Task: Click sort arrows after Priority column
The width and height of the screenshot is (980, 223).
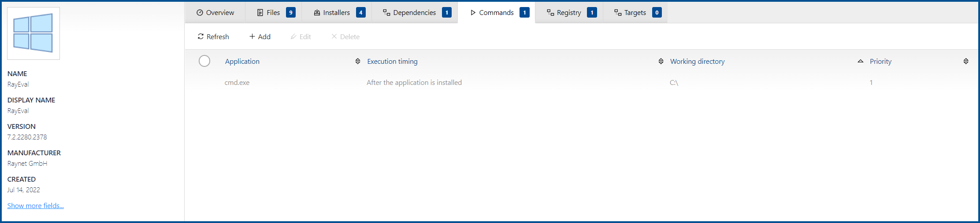Action: [x=966, y=62]
